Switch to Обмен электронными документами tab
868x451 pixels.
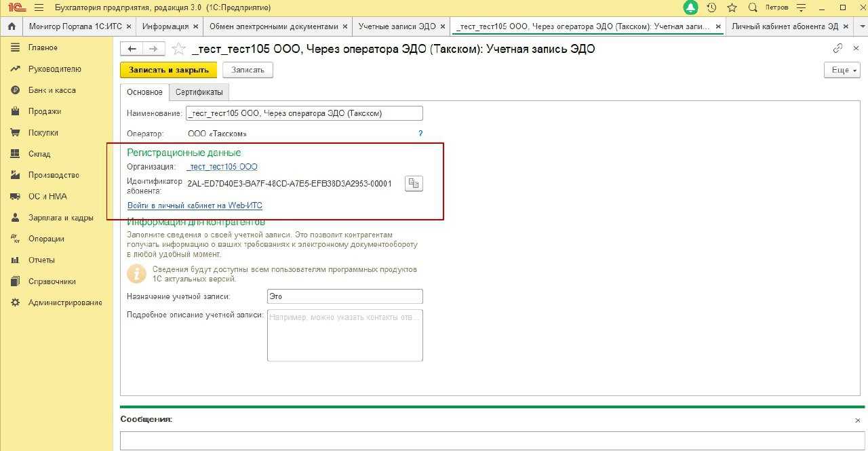[274, 26]
